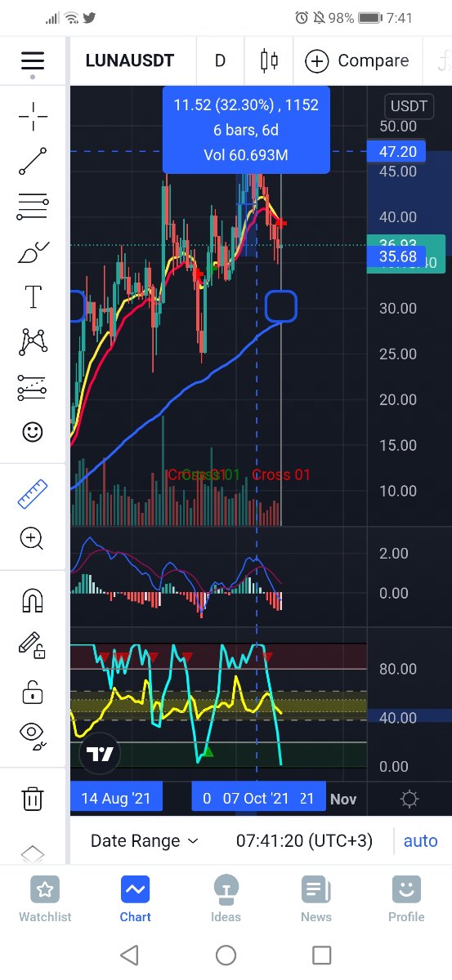The image size is (452, 980).
Task: Tap the Compare symbol button
Action: (x=356, y=61)
